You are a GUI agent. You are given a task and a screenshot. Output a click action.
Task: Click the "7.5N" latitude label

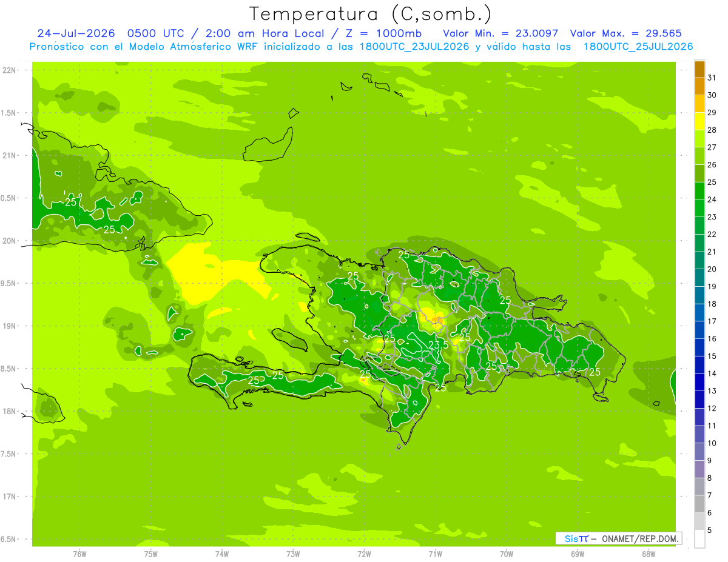point(8,454)
